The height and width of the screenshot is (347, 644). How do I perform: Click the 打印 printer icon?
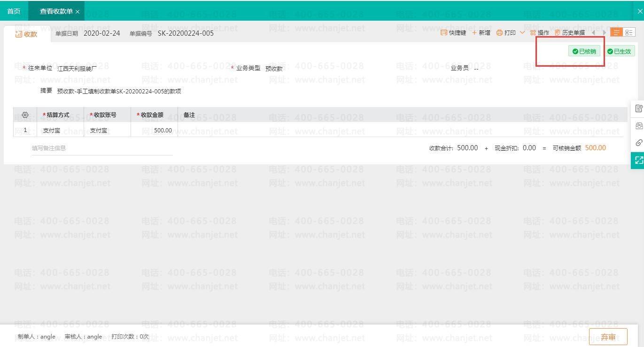(x=500, y=33)
